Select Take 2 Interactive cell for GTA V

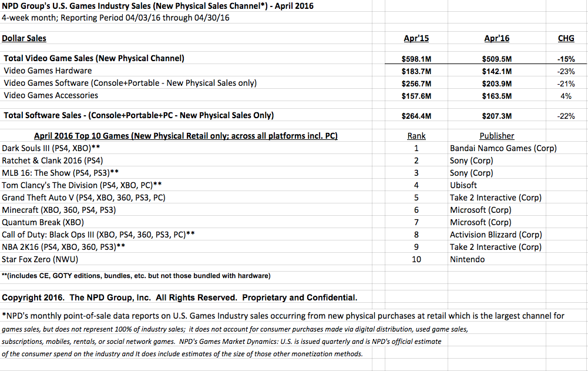click(x=496, y=198)
